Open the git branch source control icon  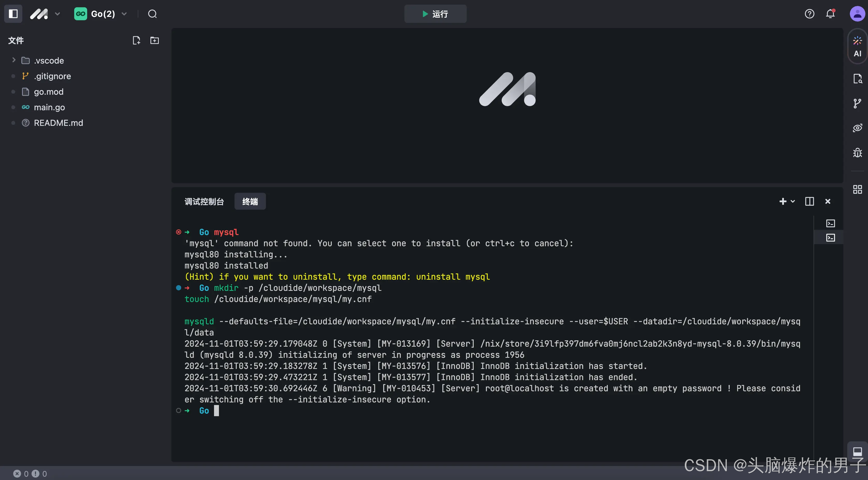(857, 103)
